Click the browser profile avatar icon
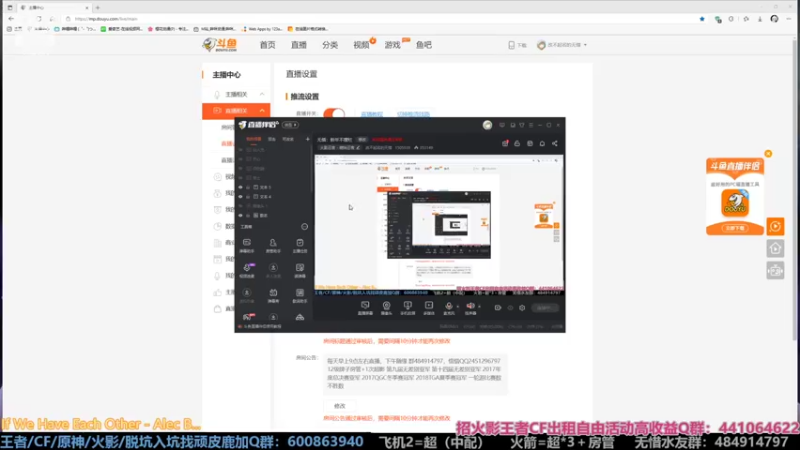800x450 pixels. pos(774,19)
